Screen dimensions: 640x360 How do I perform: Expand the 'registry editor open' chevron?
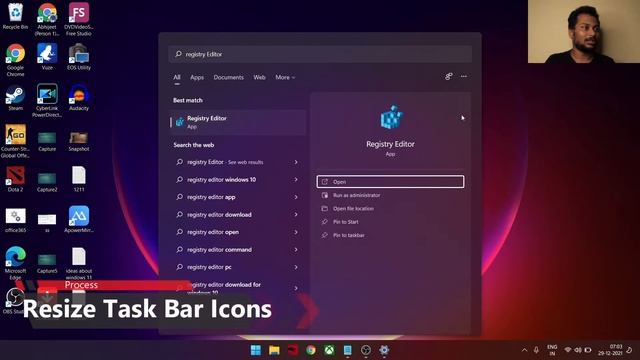296,232
